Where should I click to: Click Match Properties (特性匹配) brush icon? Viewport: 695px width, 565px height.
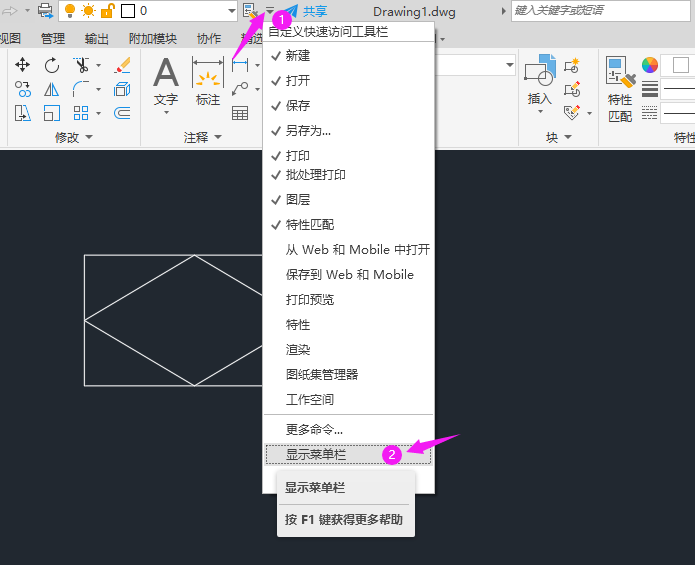tap(620, 89)
